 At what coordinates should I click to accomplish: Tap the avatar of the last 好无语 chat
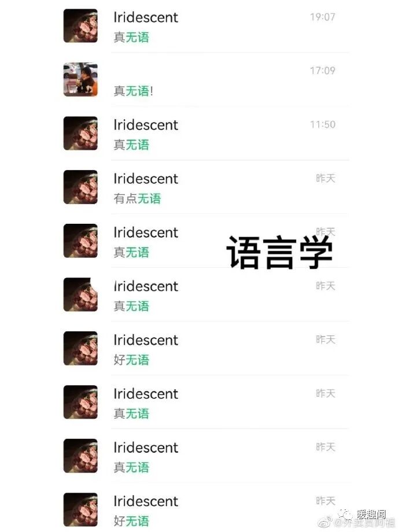pyautogui.click(x=80, y=509)
